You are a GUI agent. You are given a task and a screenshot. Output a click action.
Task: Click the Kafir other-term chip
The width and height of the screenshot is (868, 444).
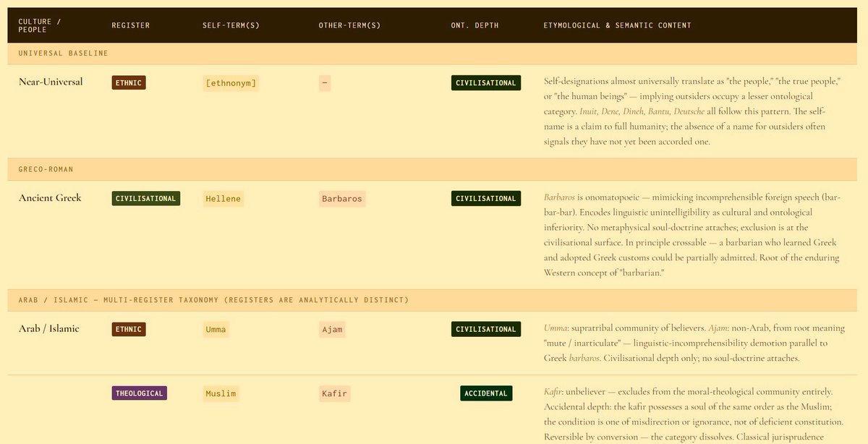(x=335, y=394)
